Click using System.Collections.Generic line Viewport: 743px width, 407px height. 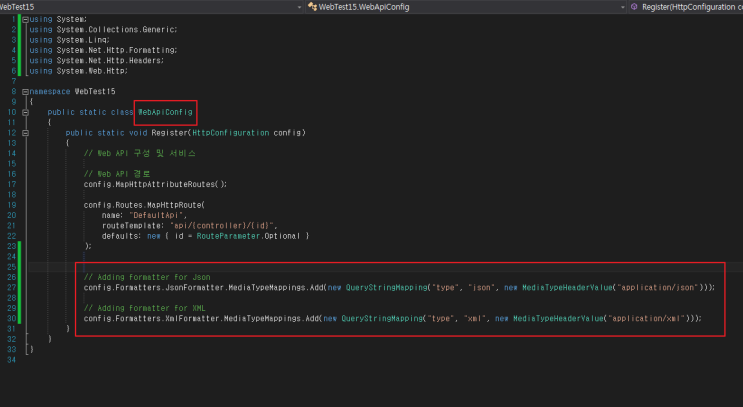(103, 29)
